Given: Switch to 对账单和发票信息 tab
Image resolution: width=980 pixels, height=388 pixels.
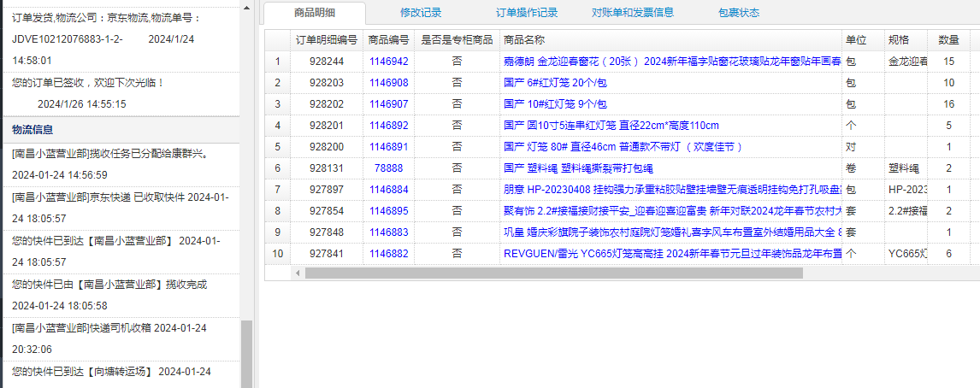Looking at the screenshot, I should [633, 13].
